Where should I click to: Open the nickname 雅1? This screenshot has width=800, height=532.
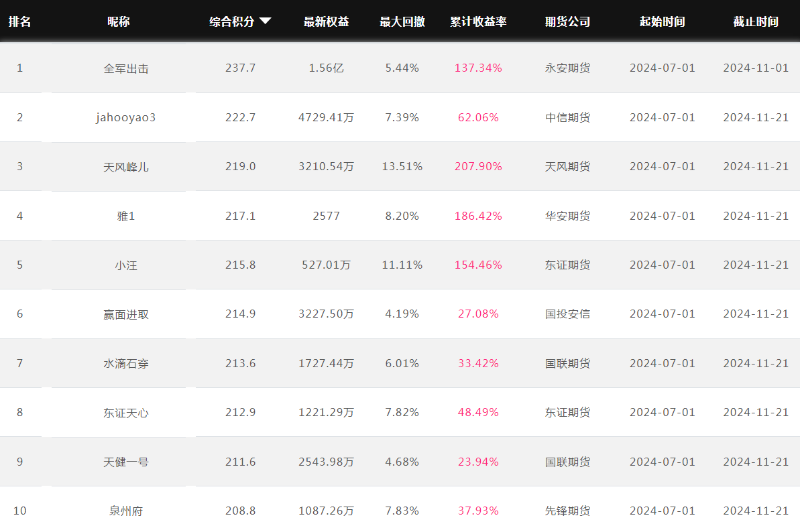click(126, 216)
